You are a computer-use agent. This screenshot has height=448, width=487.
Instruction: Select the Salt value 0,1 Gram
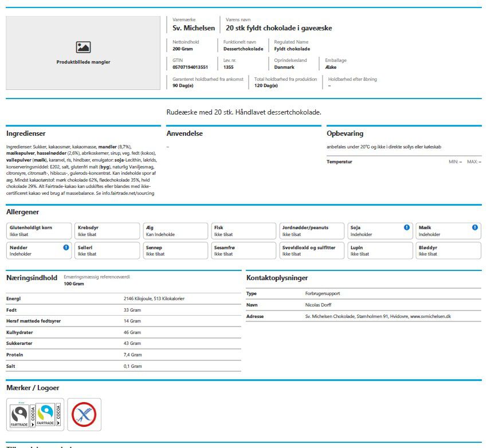[x=132, y=366]
